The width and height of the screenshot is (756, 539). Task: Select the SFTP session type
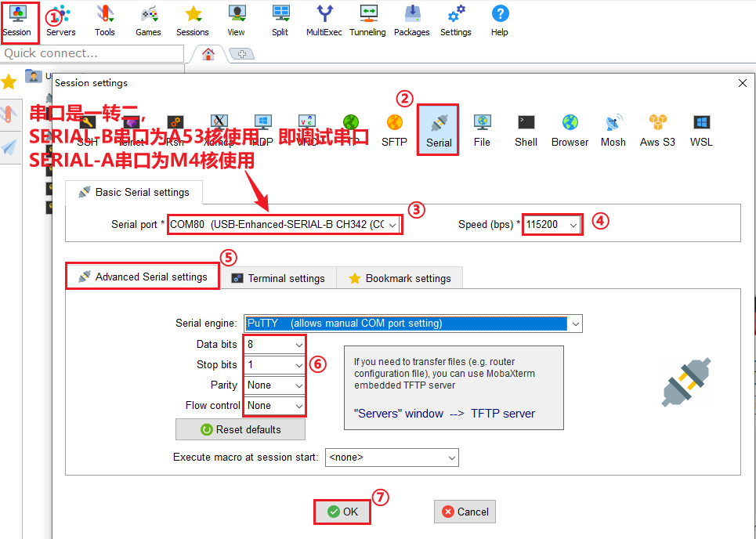(394, 130)
